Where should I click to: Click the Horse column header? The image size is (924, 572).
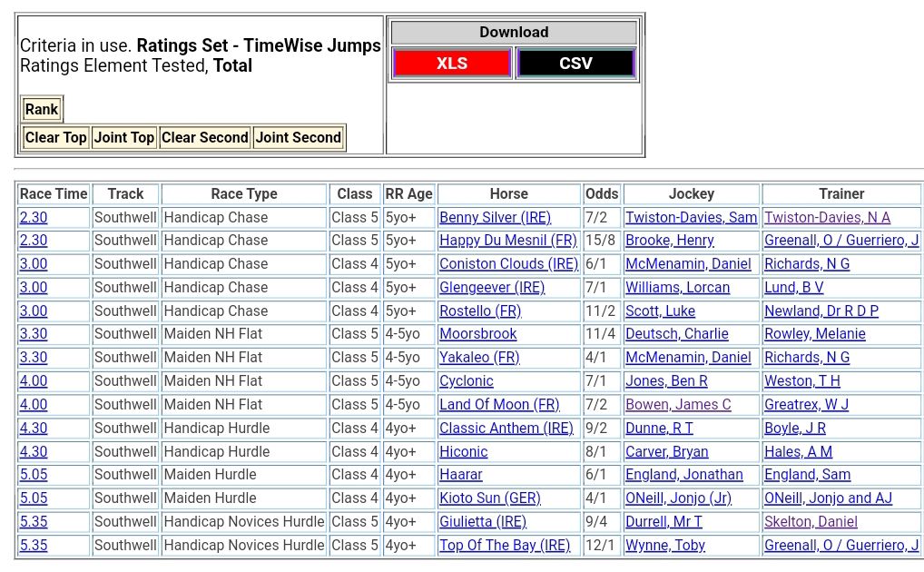pyautogui.click(x=508, y=194)
